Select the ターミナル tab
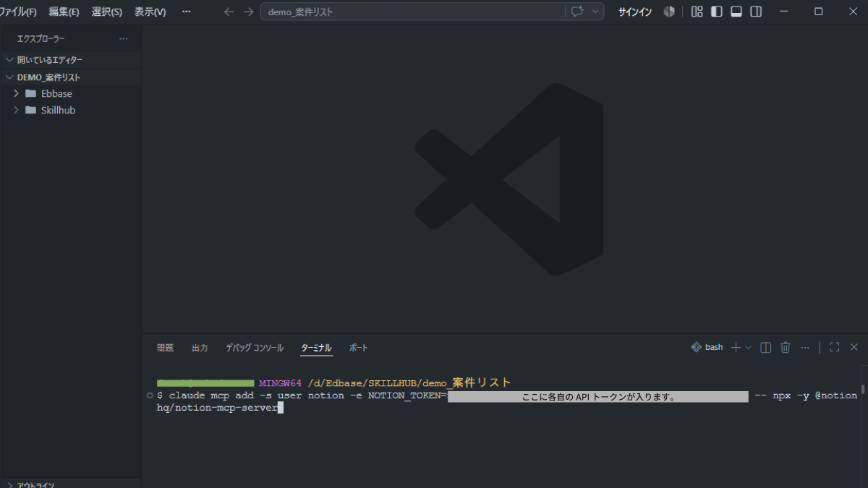This screenshot has width=868, height=488. [x=317, y=348]
